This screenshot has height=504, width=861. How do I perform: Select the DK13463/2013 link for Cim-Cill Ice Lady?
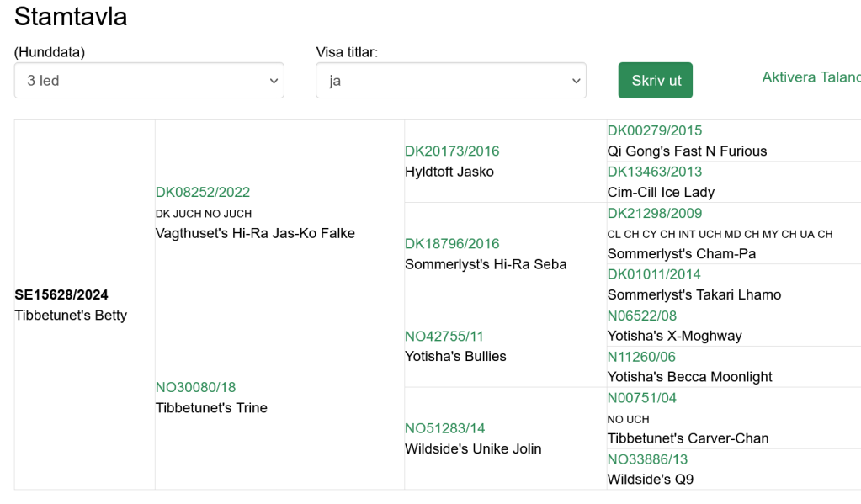(655, 172)
